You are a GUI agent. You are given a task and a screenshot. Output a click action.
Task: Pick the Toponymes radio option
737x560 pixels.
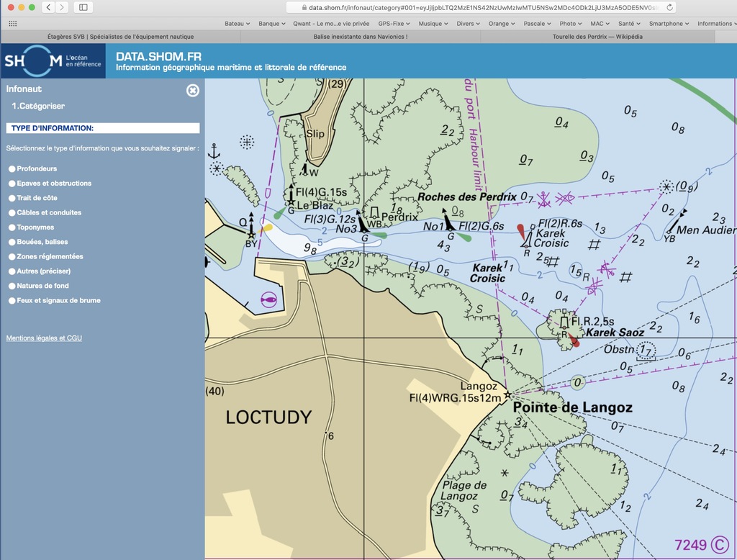[x=12, y=227]
